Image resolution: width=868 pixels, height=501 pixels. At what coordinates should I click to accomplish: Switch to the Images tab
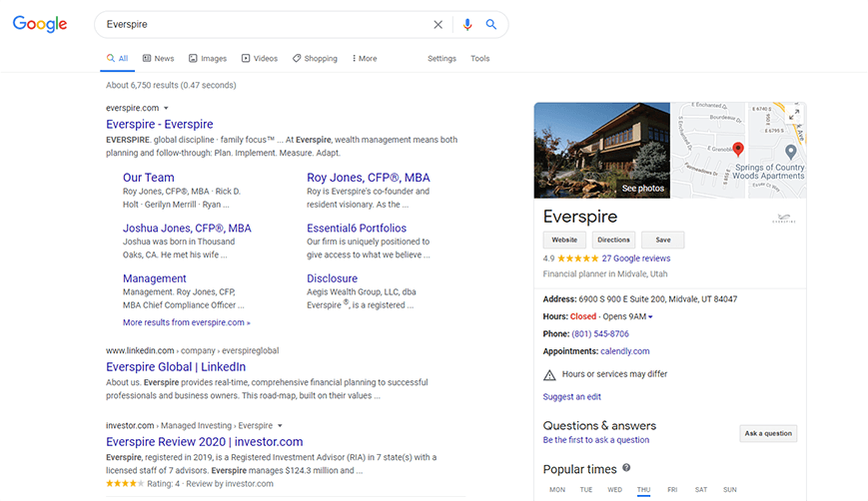click(208, 59)
